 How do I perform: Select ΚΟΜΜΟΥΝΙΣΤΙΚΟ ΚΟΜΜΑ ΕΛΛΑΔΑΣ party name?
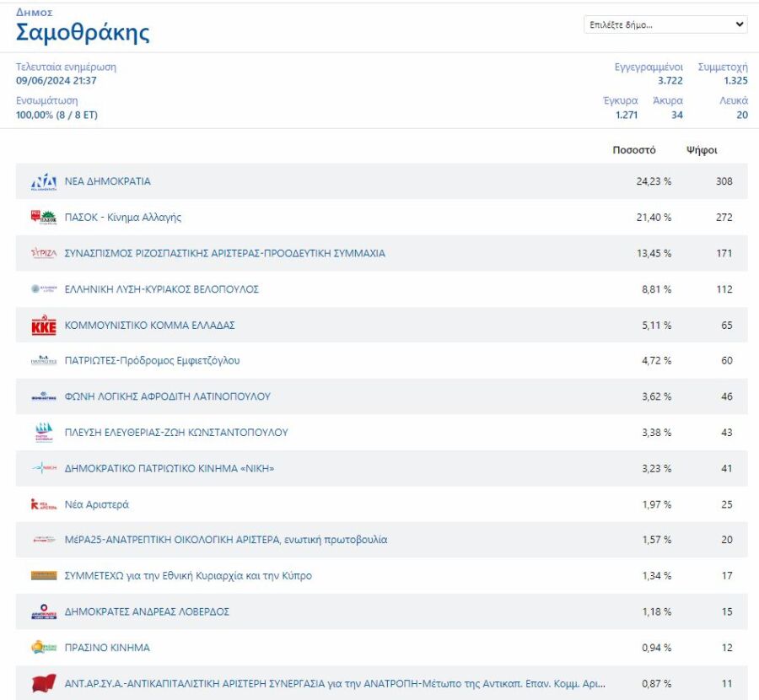pyautogui.click(x=149, y=325)
